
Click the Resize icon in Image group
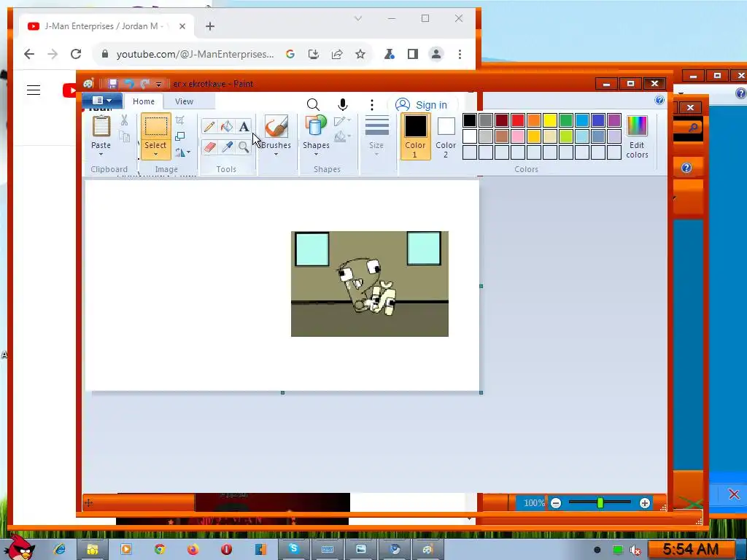pyautogui.click(x=180, y=136)
